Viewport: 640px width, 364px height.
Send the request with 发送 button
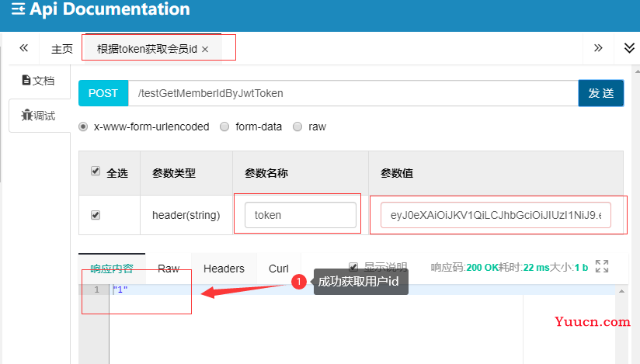coord(601,93)
